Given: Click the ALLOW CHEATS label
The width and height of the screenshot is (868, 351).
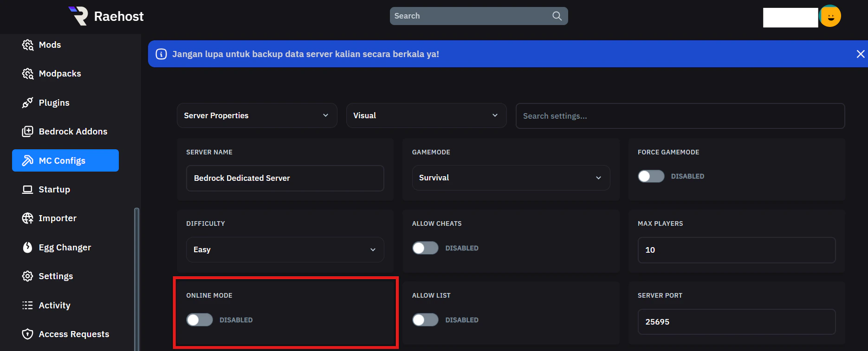Looking at the screenshot, I should (437, 223).
